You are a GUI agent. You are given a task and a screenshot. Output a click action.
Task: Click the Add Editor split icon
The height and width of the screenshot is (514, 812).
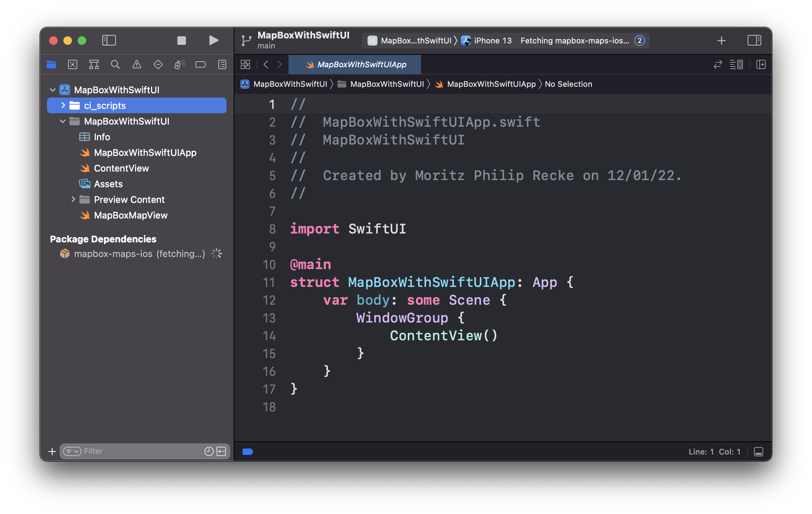[x=761, y=64]
